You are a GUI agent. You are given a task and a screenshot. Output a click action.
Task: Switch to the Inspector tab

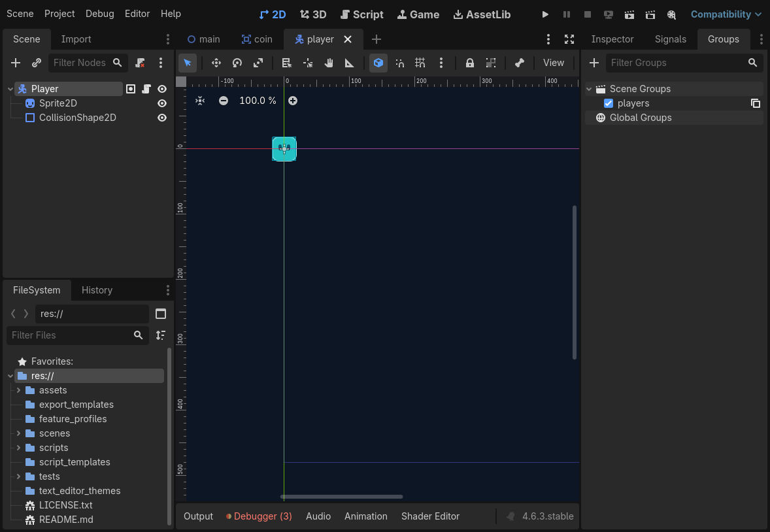click(x=612, y=39)
